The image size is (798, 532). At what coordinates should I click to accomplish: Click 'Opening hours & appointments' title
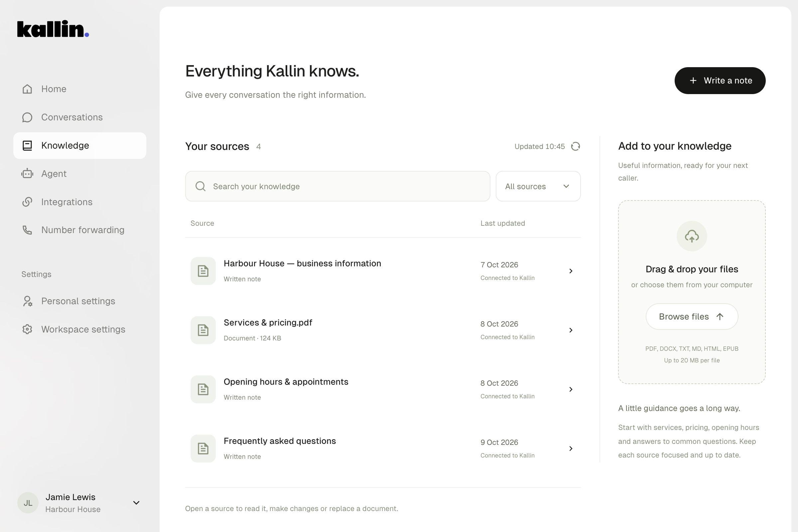click(x=286, y=382)
